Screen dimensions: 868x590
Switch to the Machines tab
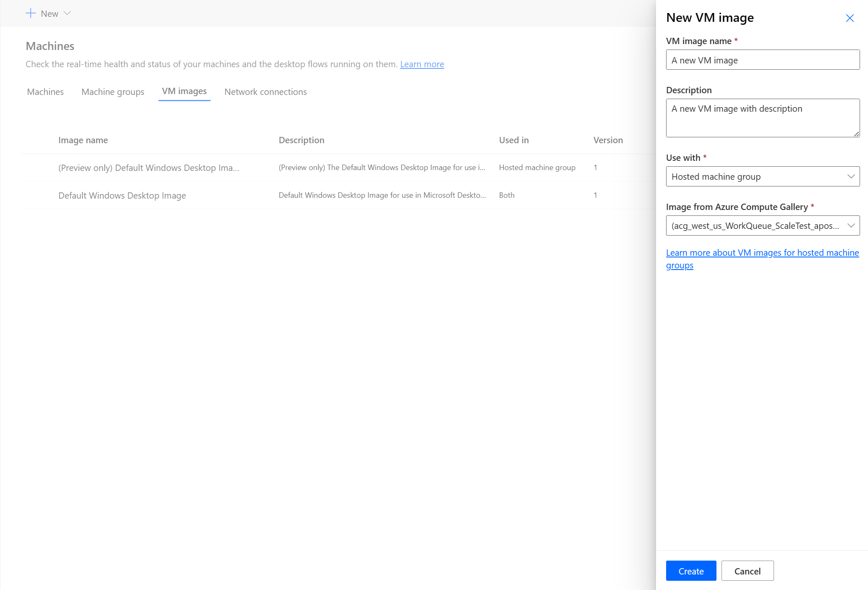tap(45, 92)
